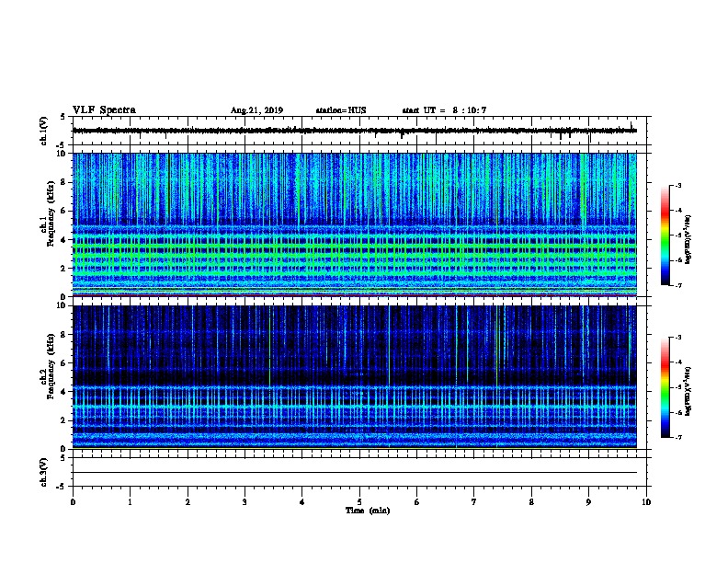Click the "8" kHz tick of ch.1 spectrogram
The width and height of the screenshot is (728, 563).
[64, 182]
